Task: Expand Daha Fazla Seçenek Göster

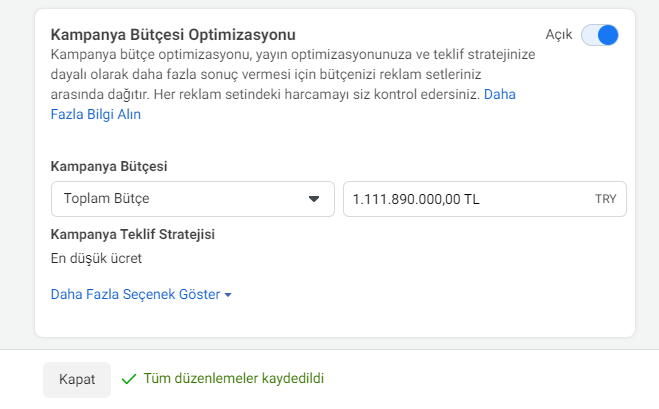Action: (141, 294)
